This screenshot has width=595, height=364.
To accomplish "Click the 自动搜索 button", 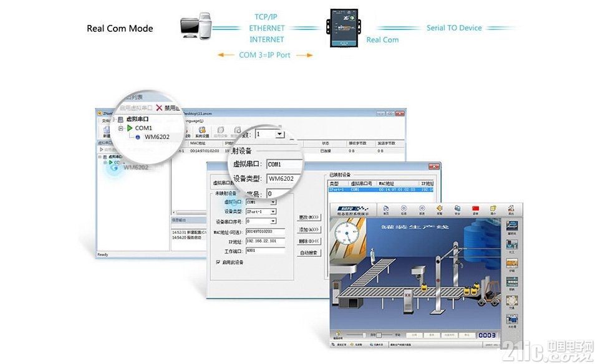I will [309, 252].
